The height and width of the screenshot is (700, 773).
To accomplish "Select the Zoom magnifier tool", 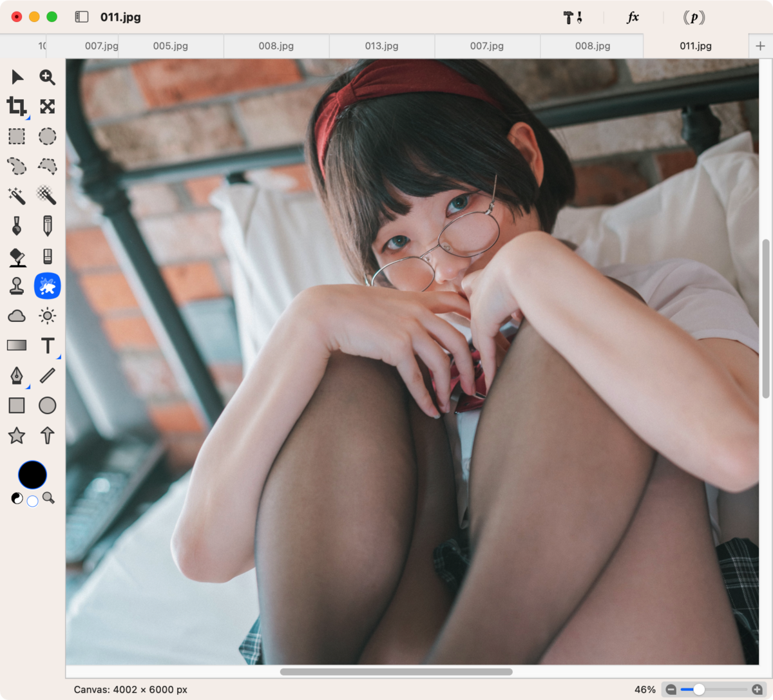I will [x=47, y=77].
